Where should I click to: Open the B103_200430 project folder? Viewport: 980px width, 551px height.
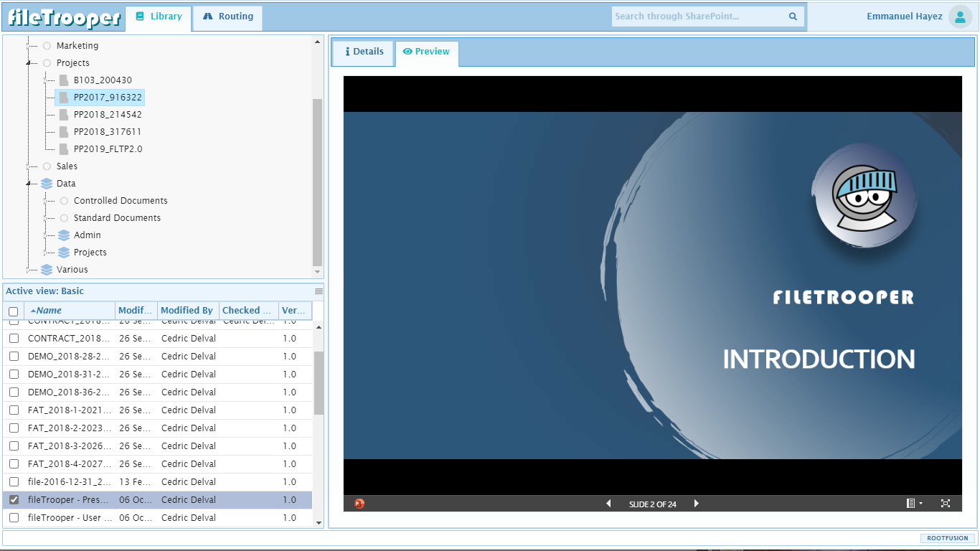(x=103, y=80)
